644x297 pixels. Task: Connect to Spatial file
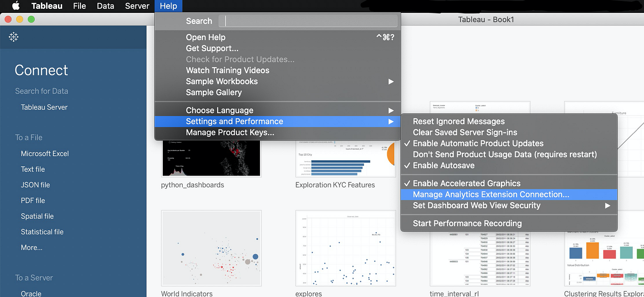coord(37,216)
